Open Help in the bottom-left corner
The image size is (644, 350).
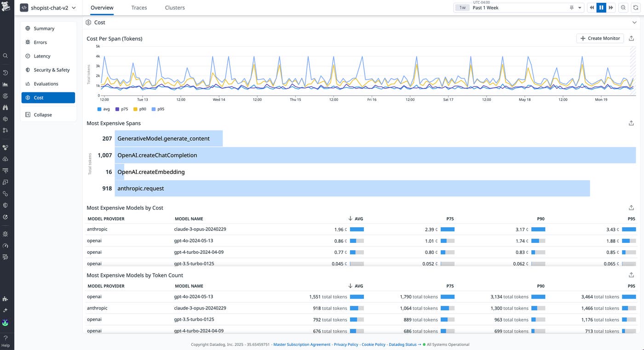(6, 341)
